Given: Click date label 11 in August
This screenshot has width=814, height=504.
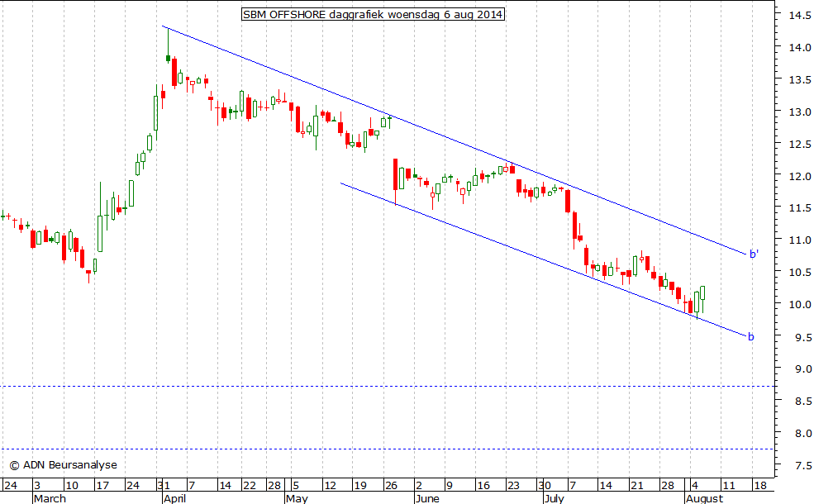Looking at the screenshot, I should [x=729, y=485].
